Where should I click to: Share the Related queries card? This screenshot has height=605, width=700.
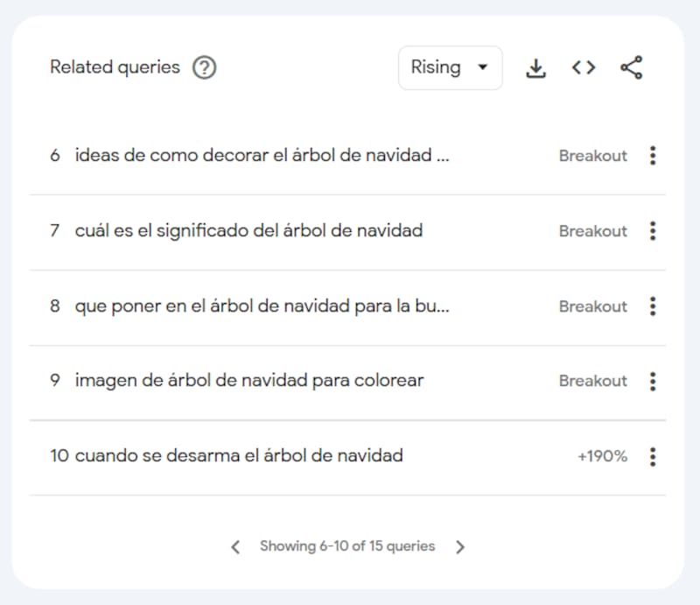pyautogui.click(x=631, y=67)
